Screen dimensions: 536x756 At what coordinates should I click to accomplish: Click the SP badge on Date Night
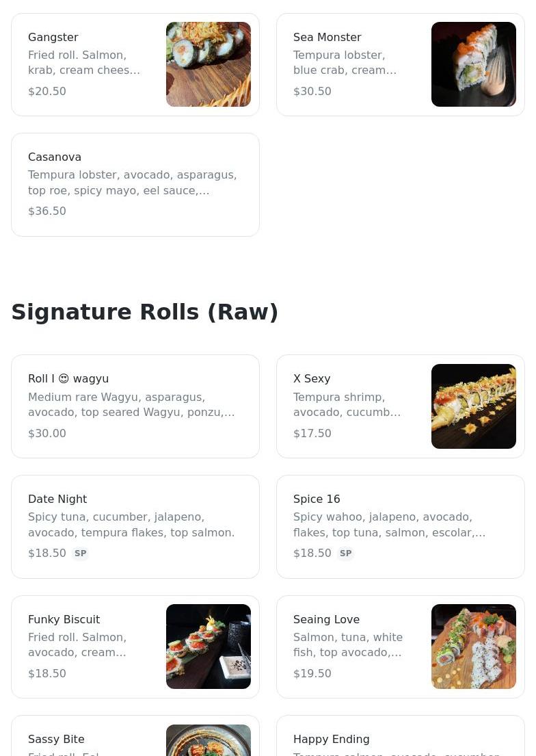(x=81, y=553)
